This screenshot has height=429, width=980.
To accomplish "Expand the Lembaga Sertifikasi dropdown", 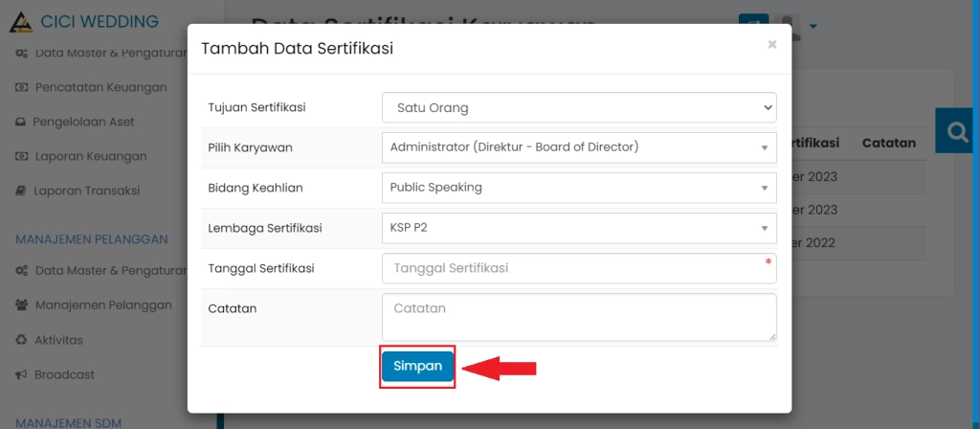I will (x=579, y=228).
